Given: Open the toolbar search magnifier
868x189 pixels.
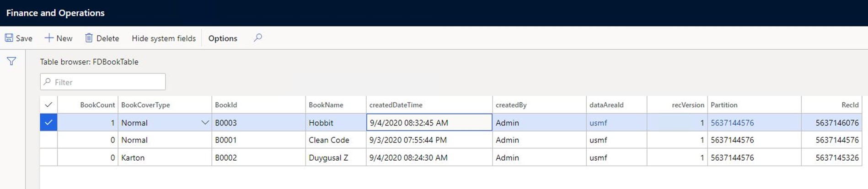Looking at the screenshot, I should click(258, 38).
